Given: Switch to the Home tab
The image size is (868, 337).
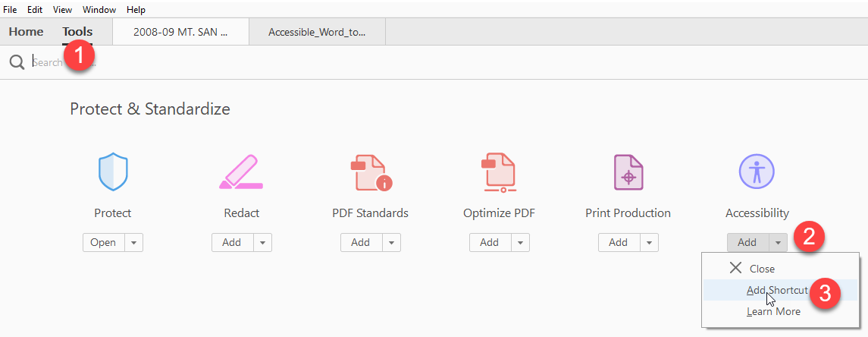Looking at the screenshot, I should click(x=26, y=32).
